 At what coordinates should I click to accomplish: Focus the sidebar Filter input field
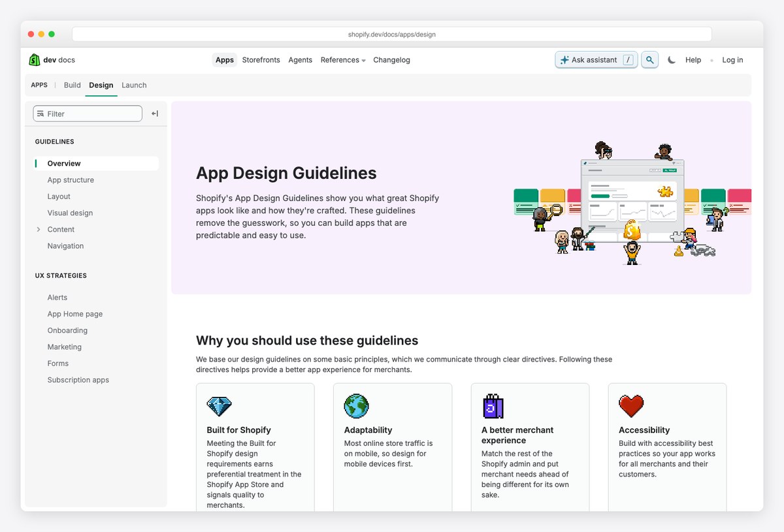coord(88,114)
